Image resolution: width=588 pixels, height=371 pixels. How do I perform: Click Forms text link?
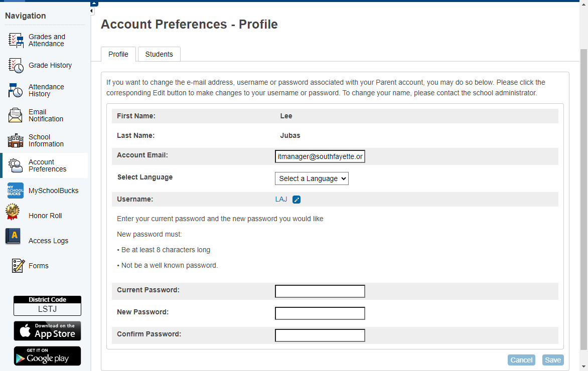pos(38,266)
